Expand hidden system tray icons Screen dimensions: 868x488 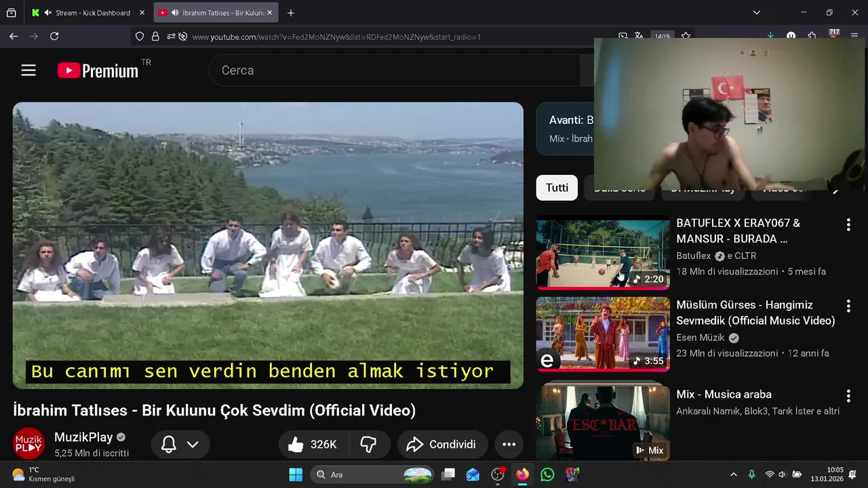(733, 474)
